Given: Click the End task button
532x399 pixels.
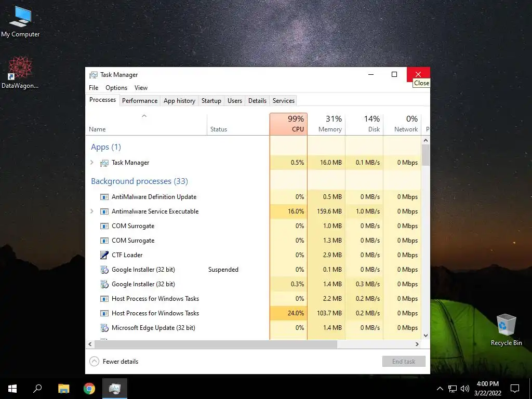Looking at the screenshot, I should click(x=404, y=362).
